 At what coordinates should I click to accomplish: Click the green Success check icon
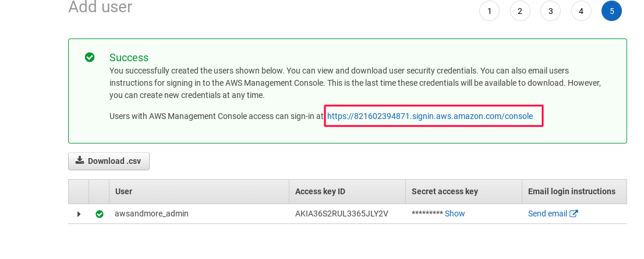90,57
